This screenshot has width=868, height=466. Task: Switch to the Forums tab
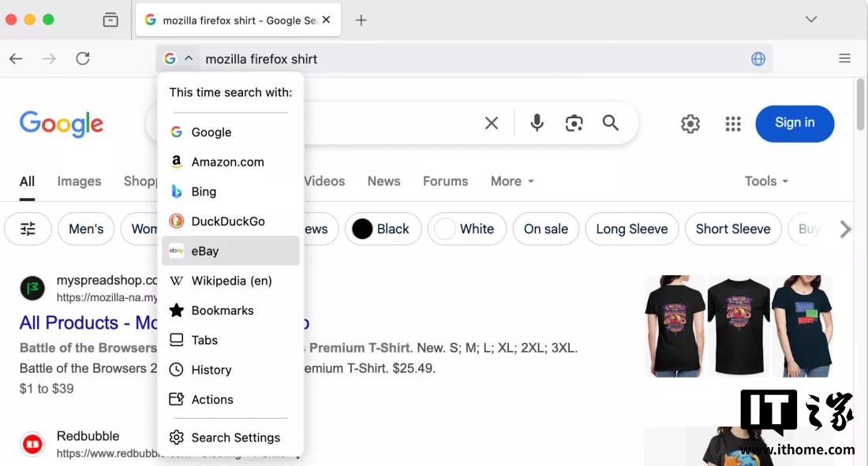click(446, 181)
